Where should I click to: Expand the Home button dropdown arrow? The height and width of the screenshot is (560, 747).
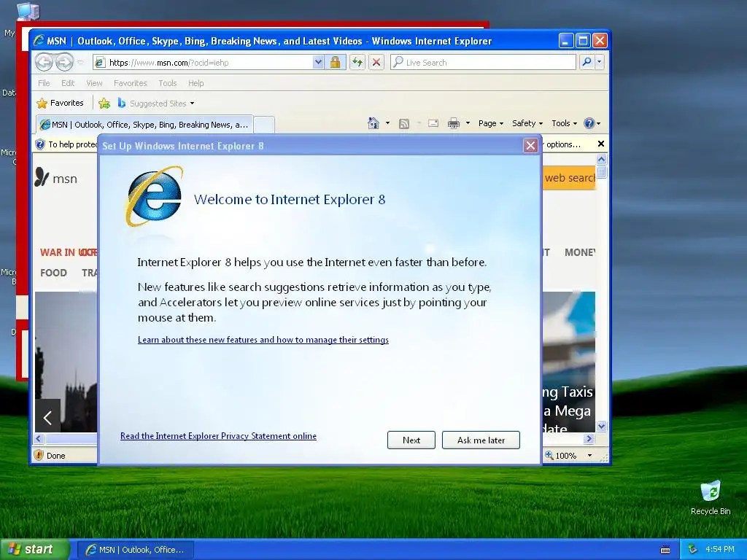(x=387, y=123)
